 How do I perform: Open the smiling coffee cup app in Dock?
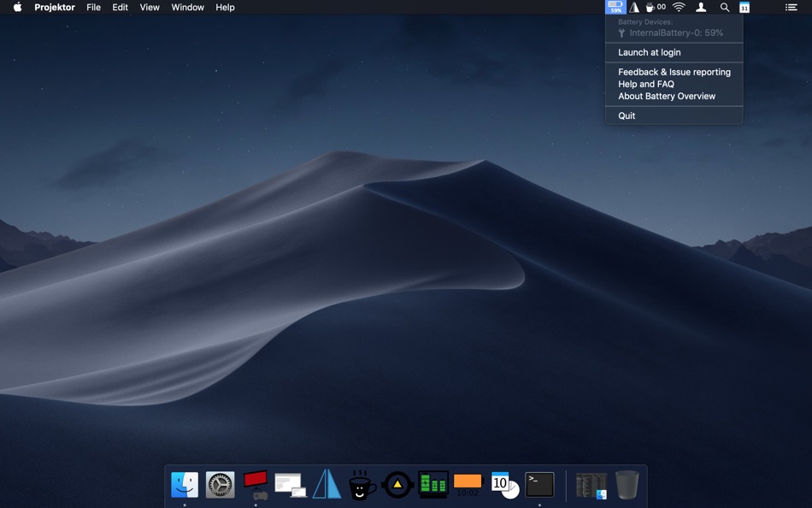(362, 485)
